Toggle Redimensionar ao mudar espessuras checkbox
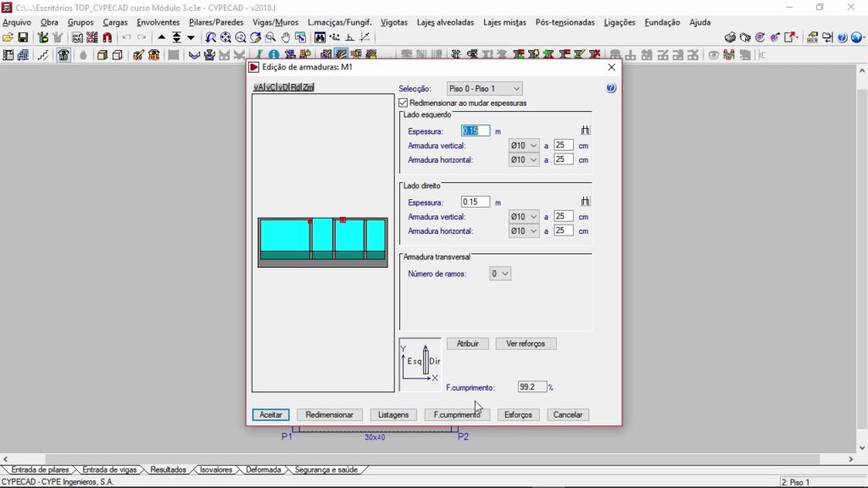The image size is (868, 488). pos(403,103)
